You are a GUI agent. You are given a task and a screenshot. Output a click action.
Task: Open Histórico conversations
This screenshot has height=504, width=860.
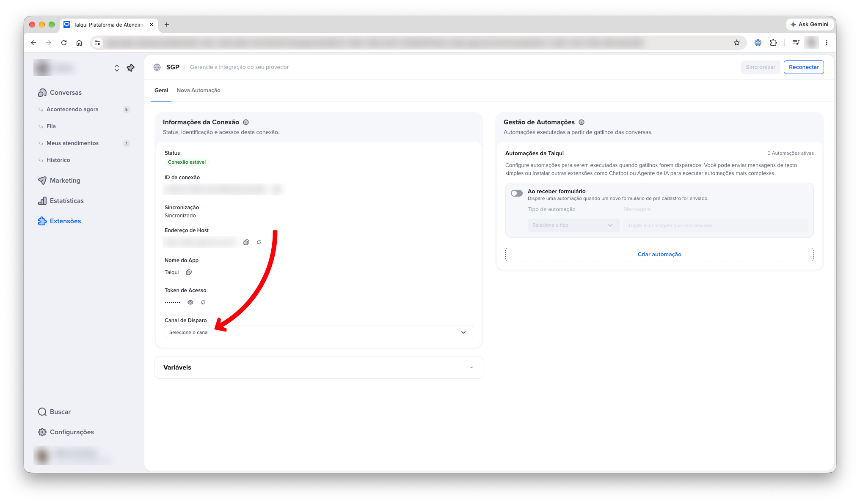tap(58, 160)
